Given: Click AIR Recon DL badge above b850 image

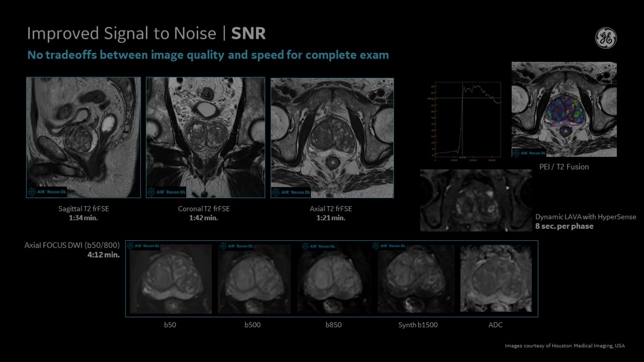Looking at the screenshot, I should click(x=318, y=246).
